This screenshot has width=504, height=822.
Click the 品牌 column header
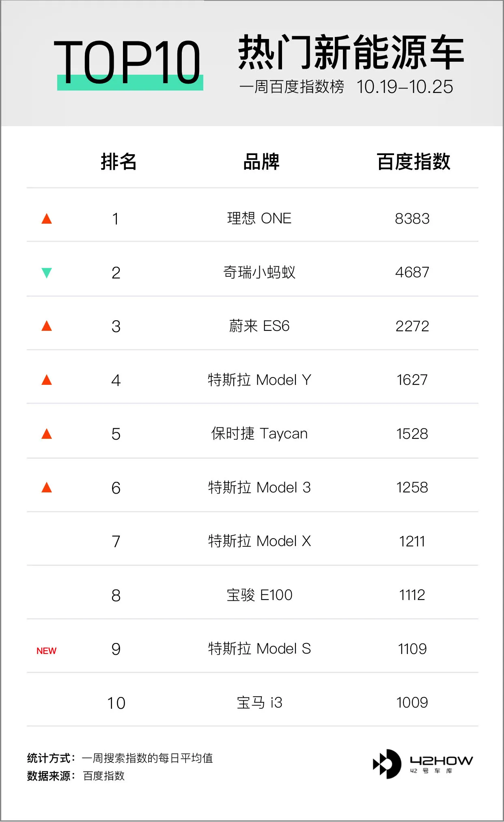pos(261,162)
